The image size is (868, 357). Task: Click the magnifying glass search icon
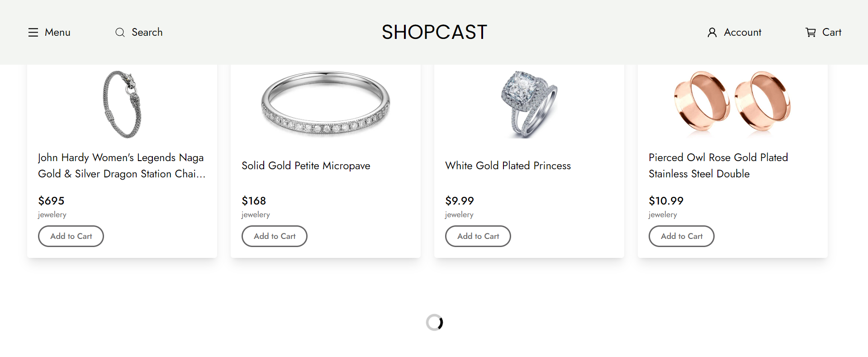pyautogui.click(x=119, y=32)
